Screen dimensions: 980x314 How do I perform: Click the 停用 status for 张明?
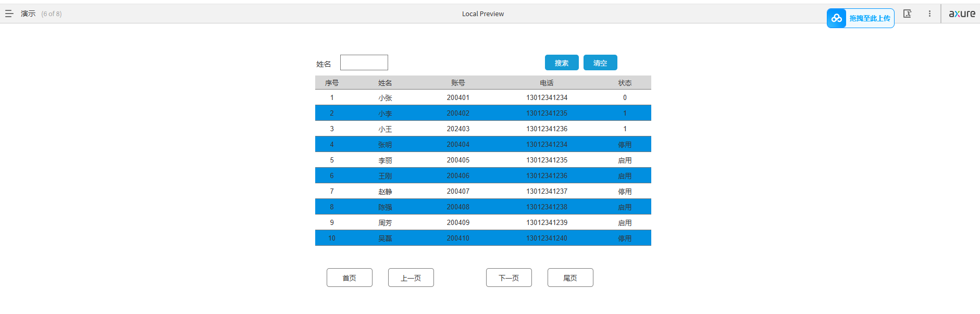[625, 145]
